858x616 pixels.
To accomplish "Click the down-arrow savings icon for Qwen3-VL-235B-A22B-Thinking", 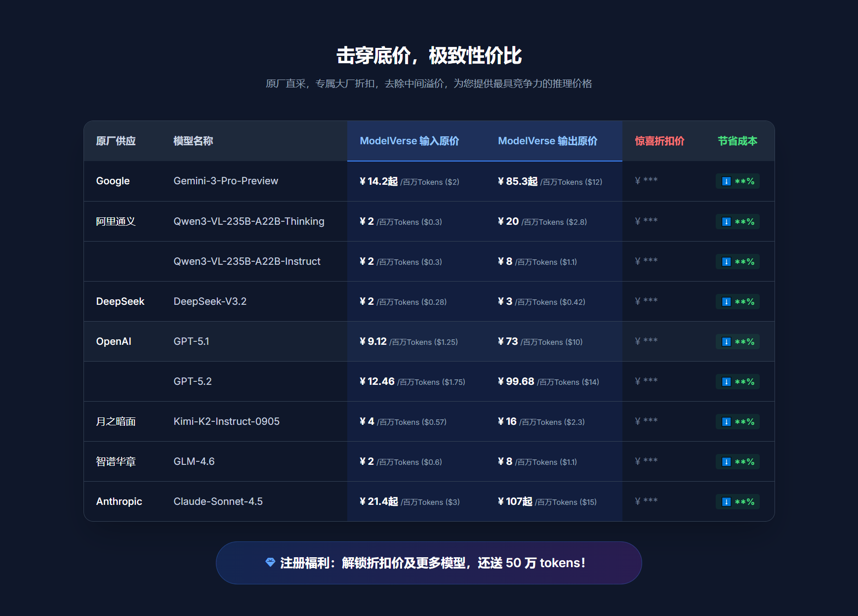I will [x=726, y=222].
